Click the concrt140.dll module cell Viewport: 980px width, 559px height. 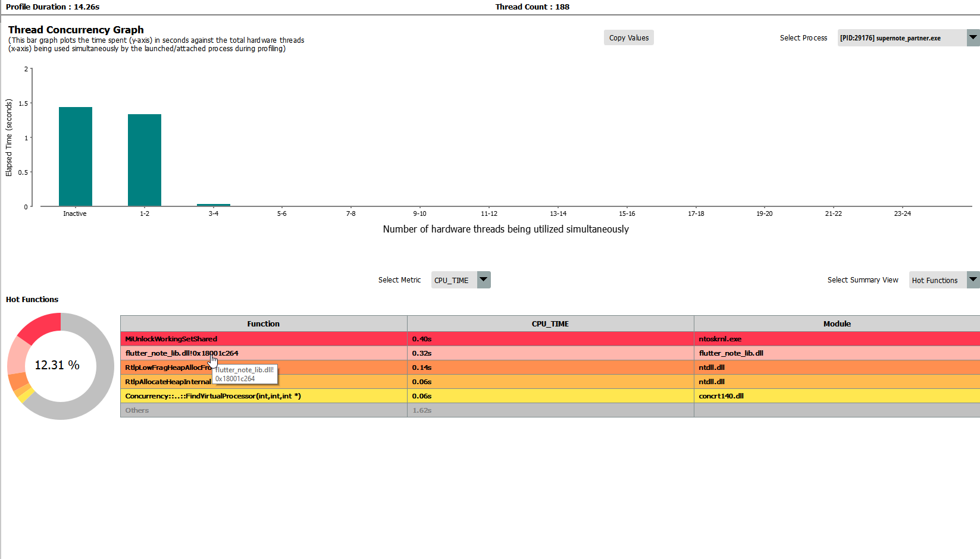click(x=721, y=396)
